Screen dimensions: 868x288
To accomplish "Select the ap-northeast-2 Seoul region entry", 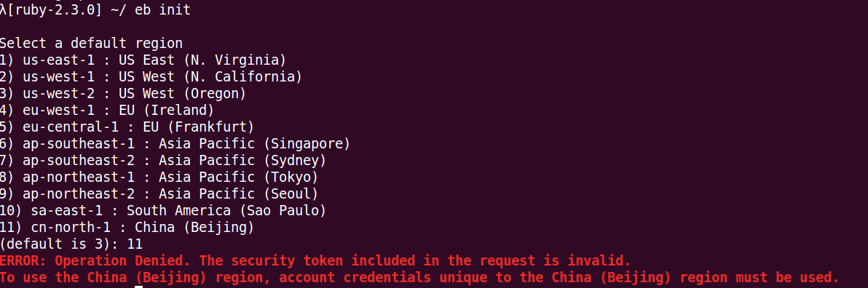I will [159, 193].
